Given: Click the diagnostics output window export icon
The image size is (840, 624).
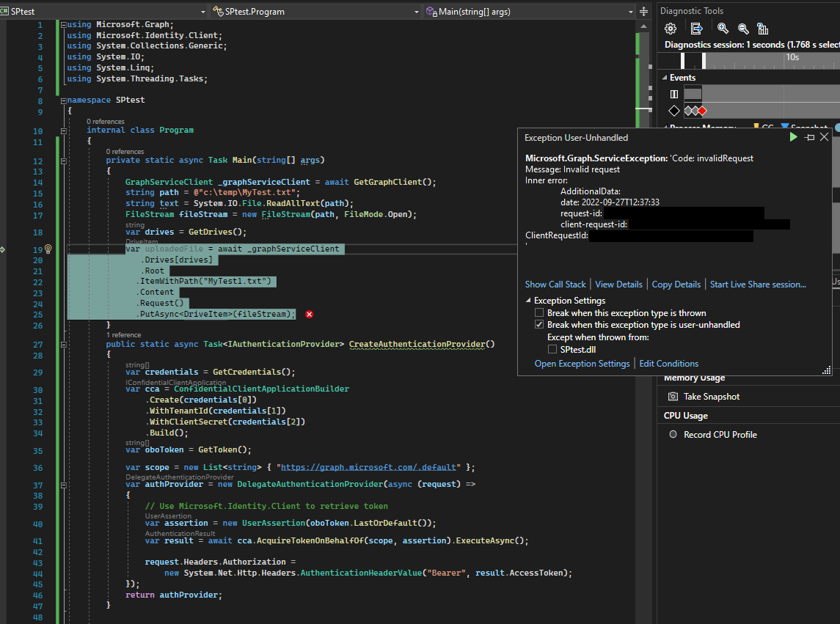Looking at the screenshot, I should tap(696, 29).
